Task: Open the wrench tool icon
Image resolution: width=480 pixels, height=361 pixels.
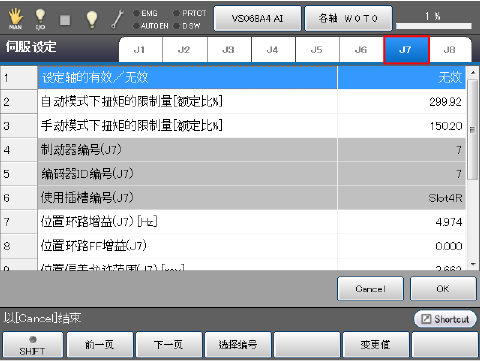Action: point(117,19)
